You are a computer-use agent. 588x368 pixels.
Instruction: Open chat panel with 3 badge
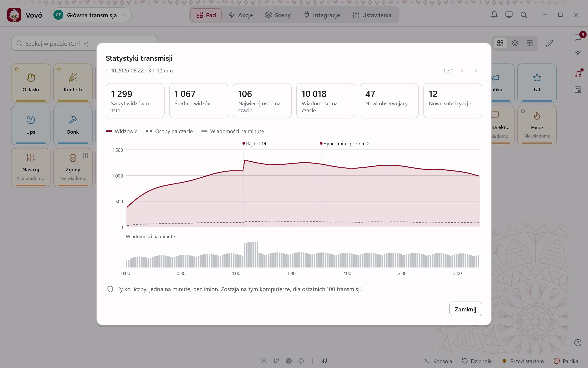coord(578,37)
